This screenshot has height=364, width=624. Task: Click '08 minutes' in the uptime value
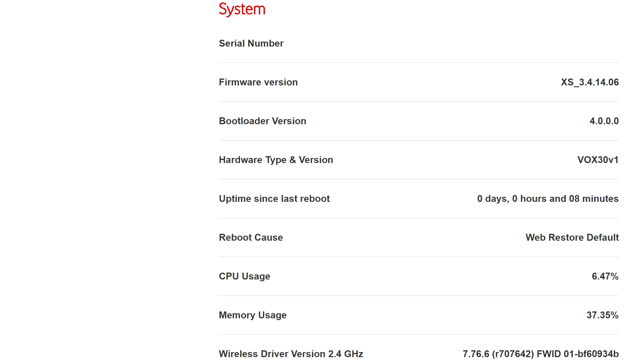(x=594, y=199)
